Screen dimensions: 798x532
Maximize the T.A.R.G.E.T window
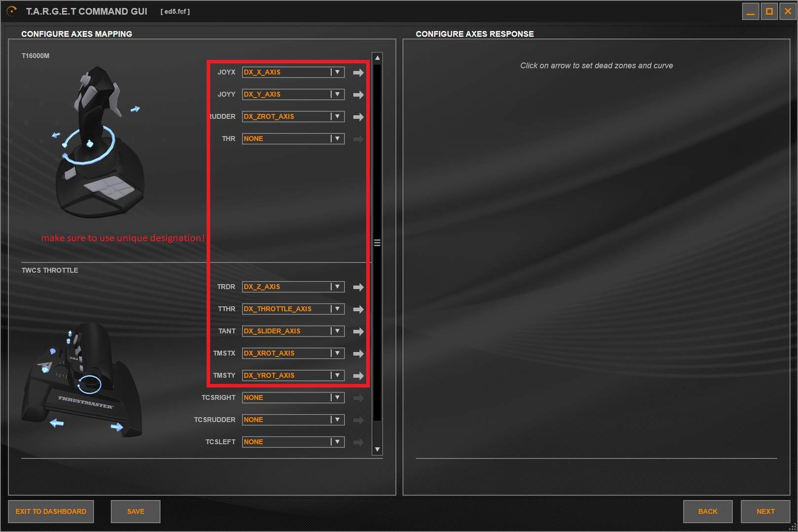(x=769, y=11)
